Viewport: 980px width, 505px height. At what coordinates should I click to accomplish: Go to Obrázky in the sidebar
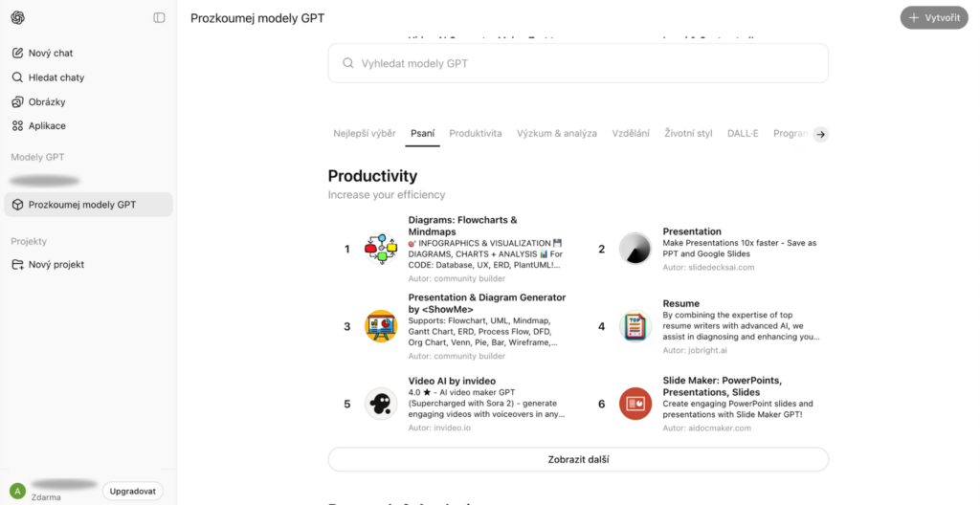[46, 101]
